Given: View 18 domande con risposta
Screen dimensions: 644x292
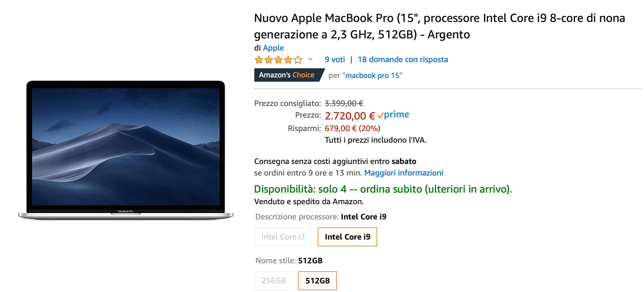Looking at the screenshot, I should 402,59.
